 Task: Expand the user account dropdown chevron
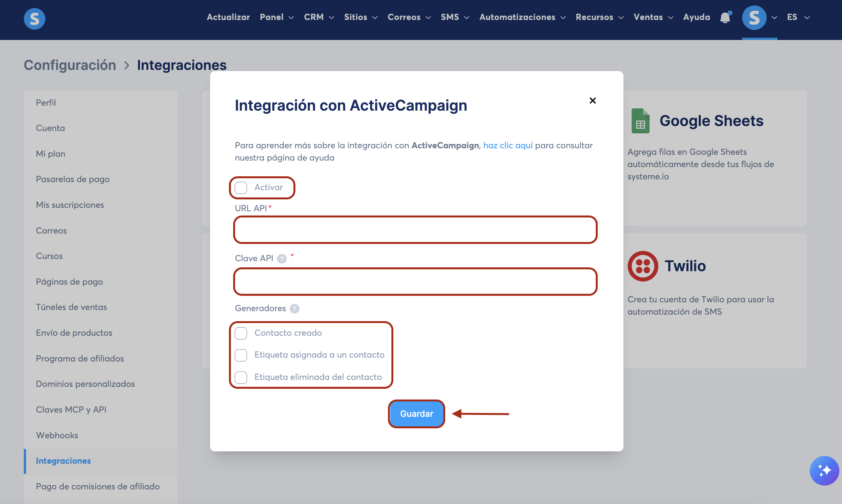[774, 18]
